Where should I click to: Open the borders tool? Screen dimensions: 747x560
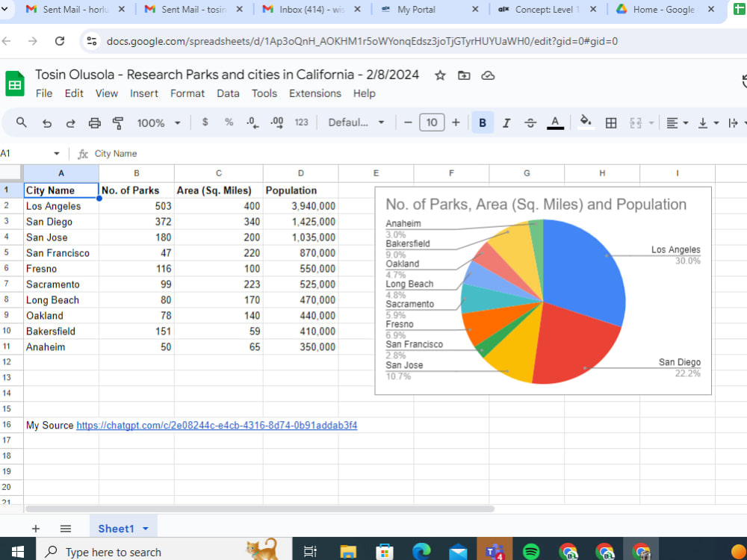[611, 123]
